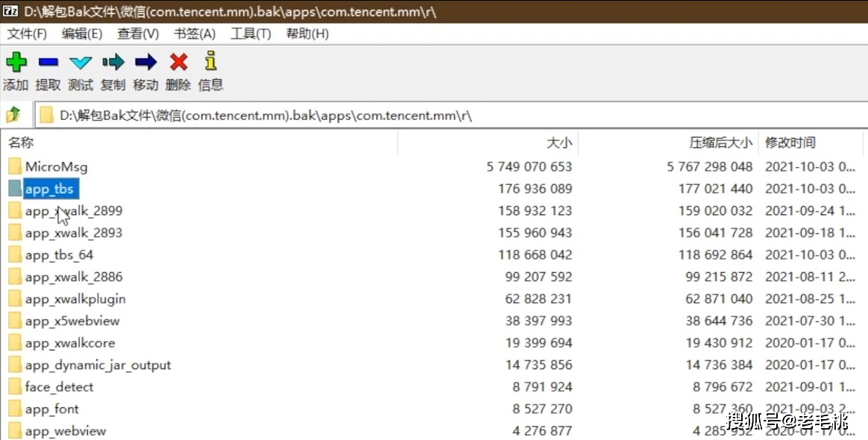The height and width of the screenshot is (440, 868).
Task: Click the folder icon in the address bar
Action: coord(46,116)
